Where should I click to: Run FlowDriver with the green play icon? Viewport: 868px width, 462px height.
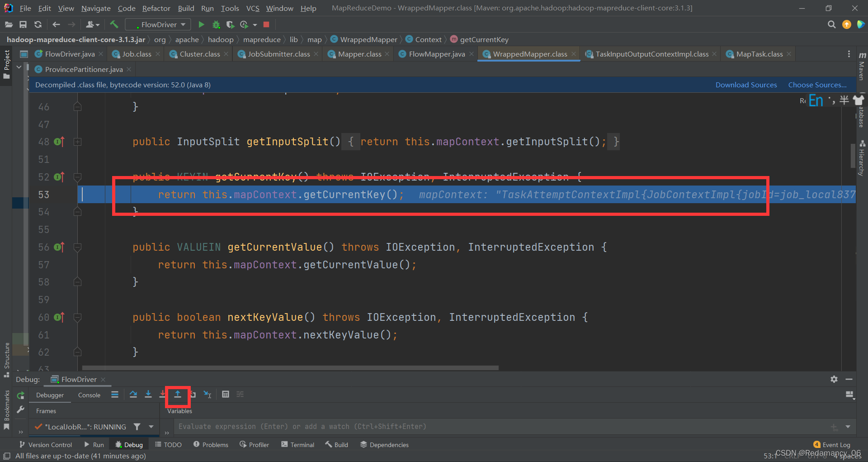[x=201, y=24]
